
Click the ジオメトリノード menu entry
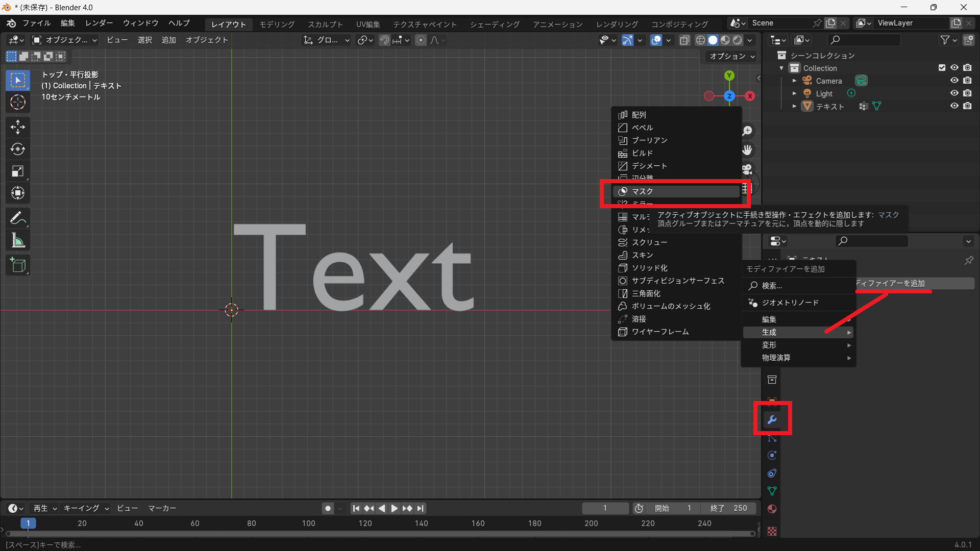click(x=790, y=303)
